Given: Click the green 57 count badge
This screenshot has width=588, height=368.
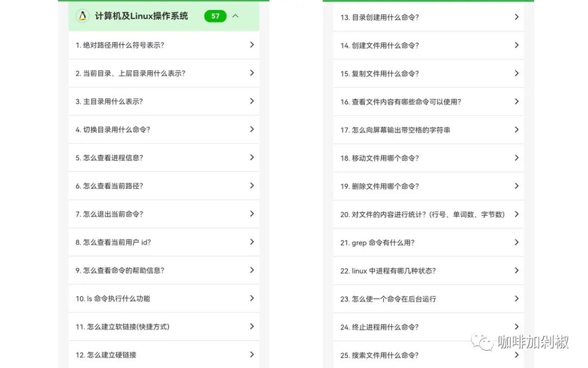Looking at the screenshot, I should coord(215,16).
